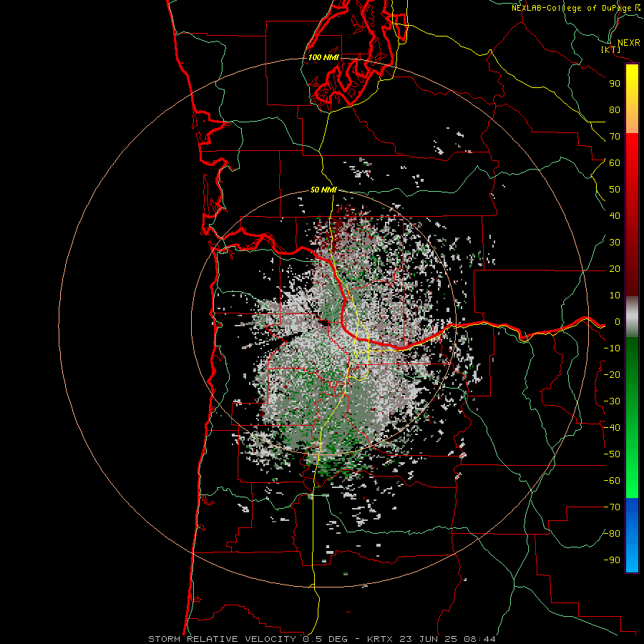This screenshot has width=644, height=644.
Task: Click the 08:44 timestamp in the caption
Action: tap(479, 639)
